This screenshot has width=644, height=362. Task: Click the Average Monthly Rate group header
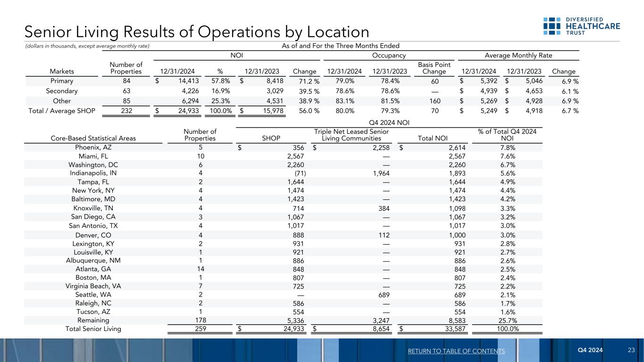pyautogui.click(x=519, y=55)
